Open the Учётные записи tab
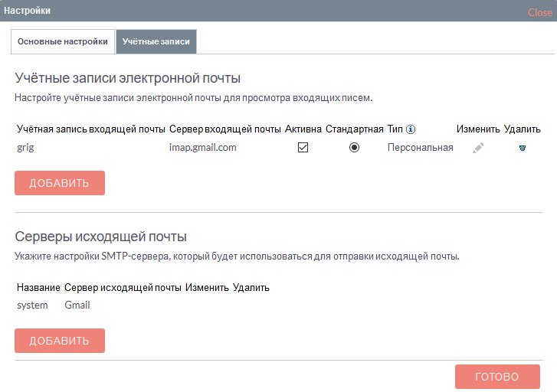Image resolution: width=557 pixels, height=392 pixels. [156, 41]
